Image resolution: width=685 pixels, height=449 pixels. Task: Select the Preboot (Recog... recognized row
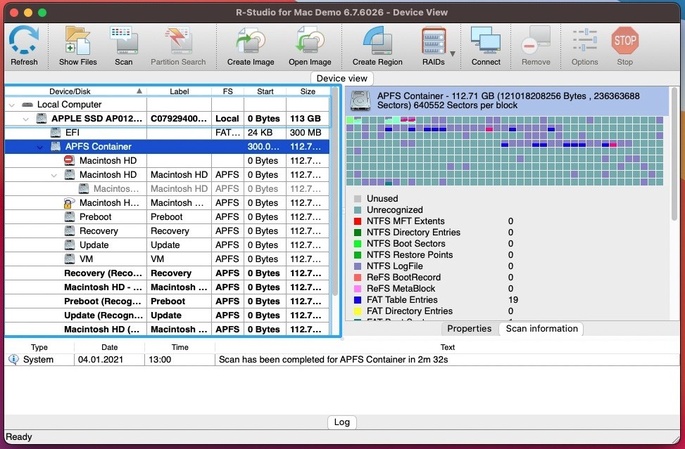tap(167, 301)
